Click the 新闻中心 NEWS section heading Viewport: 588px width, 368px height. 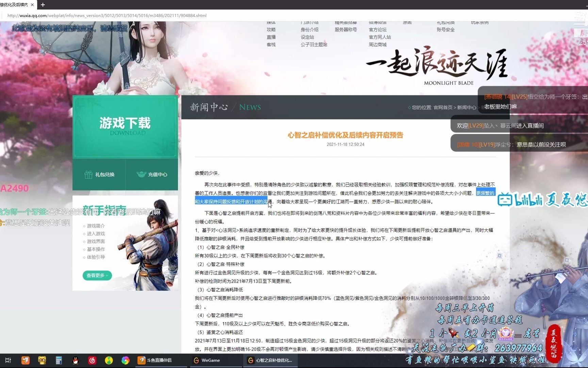coord(225,107)
